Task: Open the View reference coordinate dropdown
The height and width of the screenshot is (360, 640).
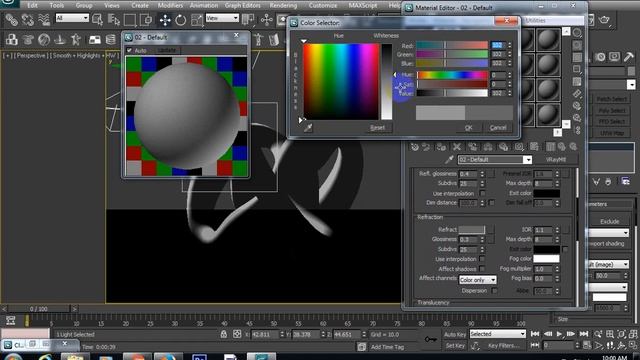Action: click(x=222, y=18)
